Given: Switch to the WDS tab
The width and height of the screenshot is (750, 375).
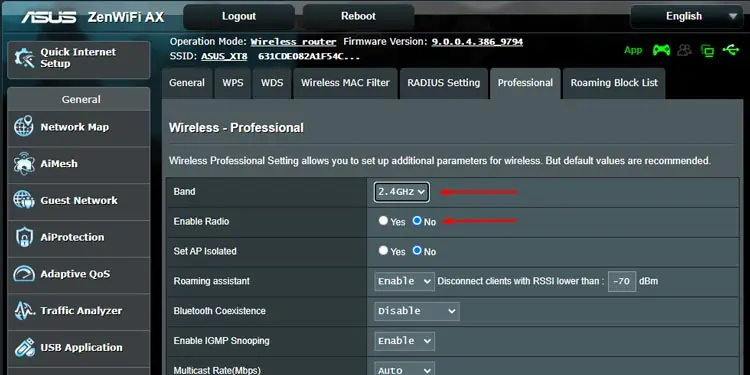Looking at the screenshot, I should click(x=272, y=83).
